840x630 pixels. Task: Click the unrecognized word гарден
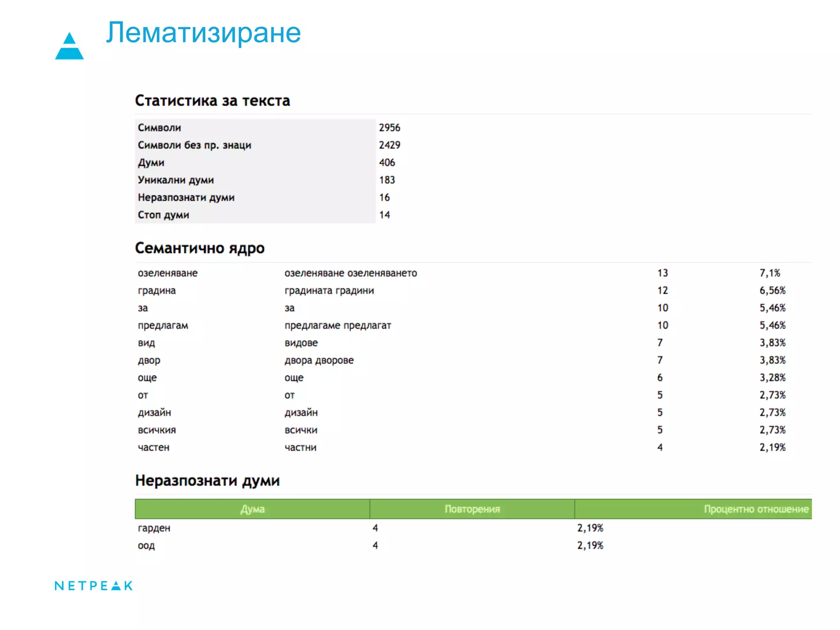point(154,528)
